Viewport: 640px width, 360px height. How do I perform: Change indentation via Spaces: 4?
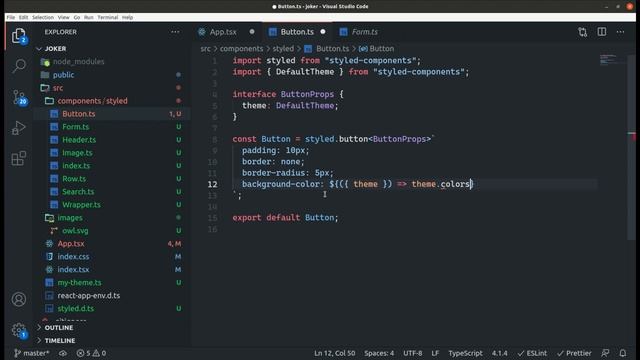(x=379, y=353)
